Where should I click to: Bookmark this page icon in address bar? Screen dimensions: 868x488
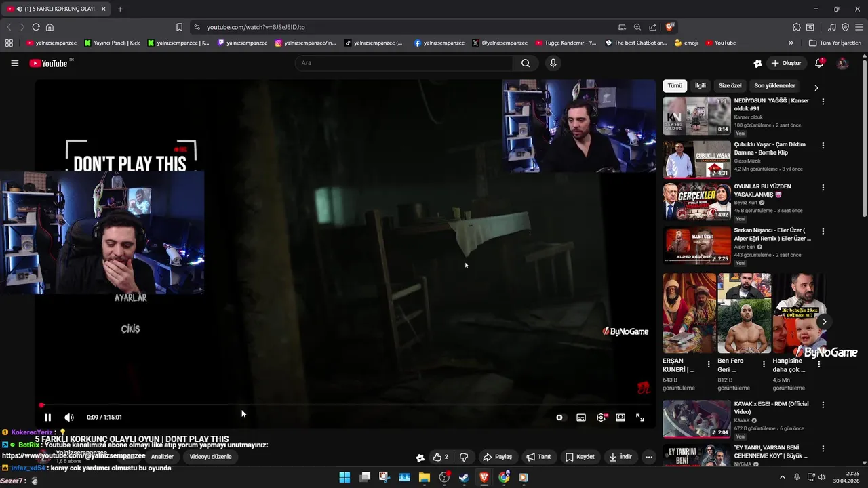(179, 27)
